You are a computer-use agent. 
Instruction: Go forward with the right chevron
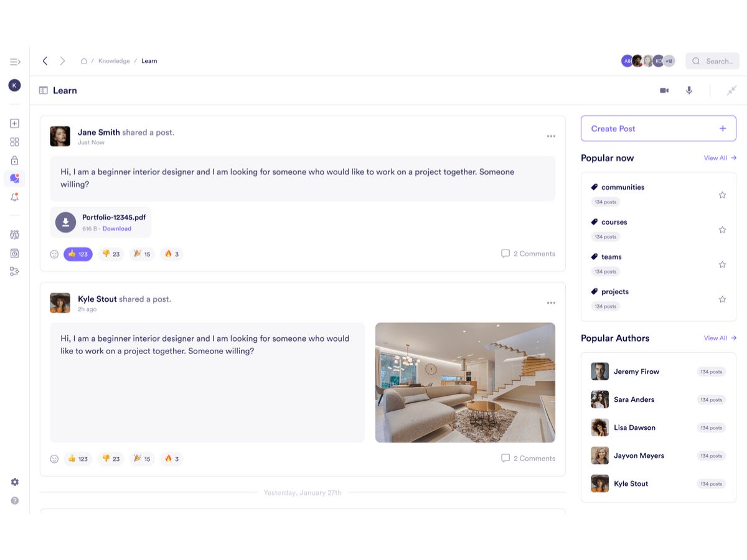click(x=62, y=61)
